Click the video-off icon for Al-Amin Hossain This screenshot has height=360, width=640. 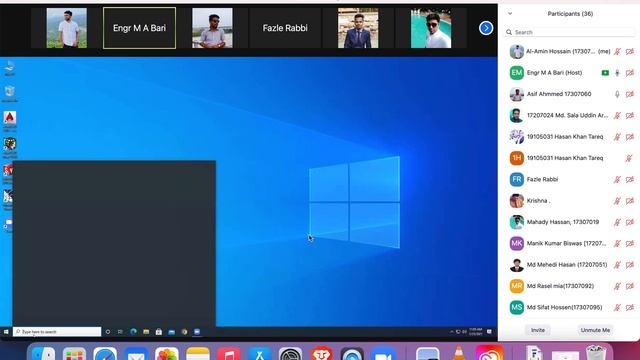(630, 51)
